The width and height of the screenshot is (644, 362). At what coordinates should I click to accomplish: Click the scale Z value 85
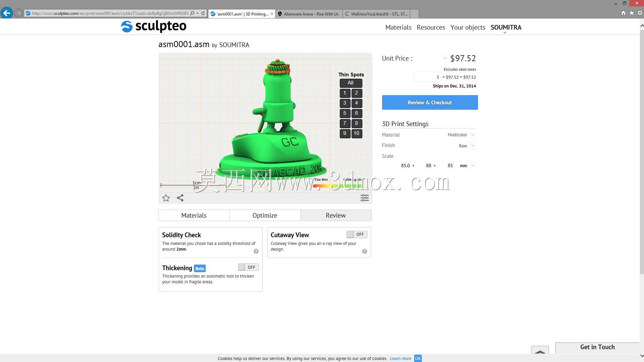pyautogui.click(x=450, y=166)
